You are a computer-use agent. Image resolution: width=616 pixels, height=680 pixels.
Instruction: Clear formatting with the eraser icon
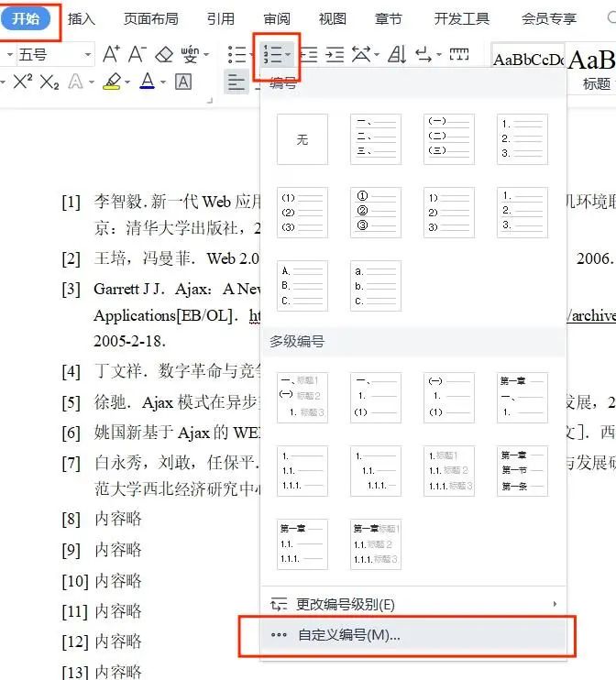164,55
